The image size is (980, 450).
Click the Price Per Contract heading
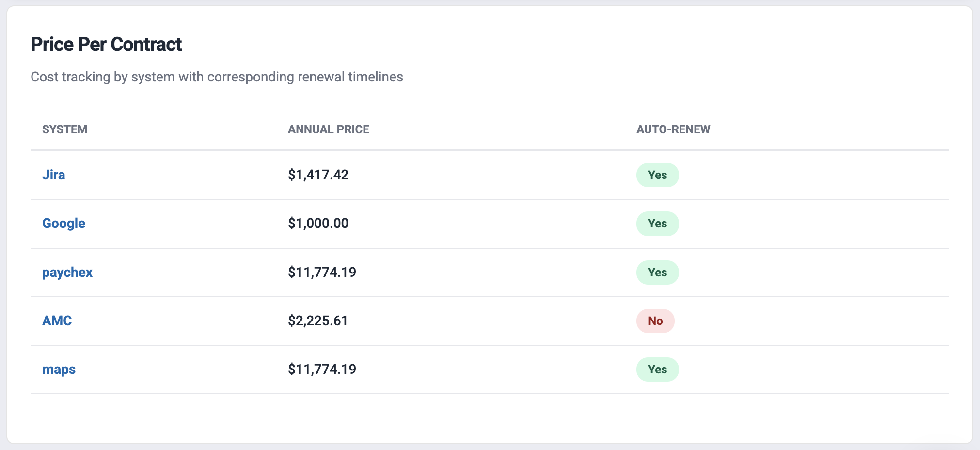click(x=106, y=45)
